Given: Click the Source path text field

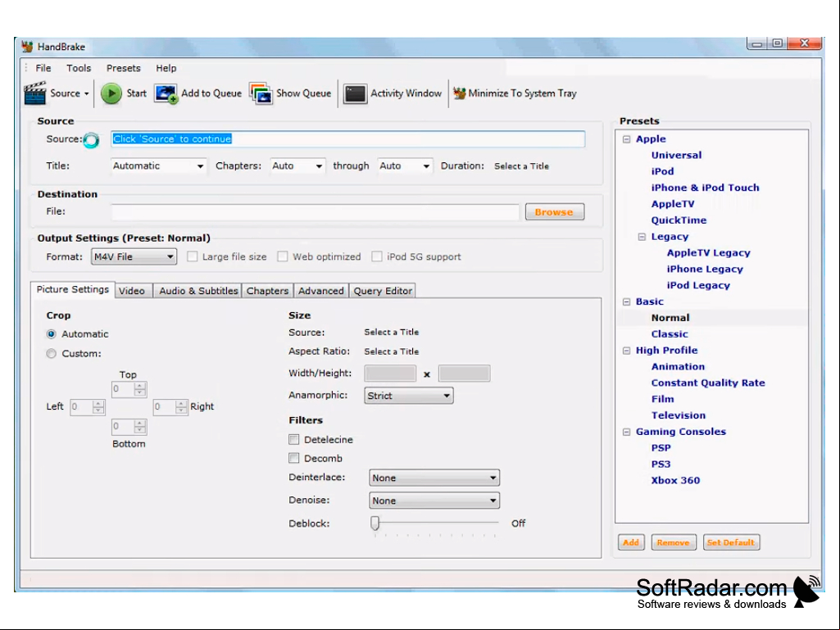Looking at the screenshot, I should 347,139.
